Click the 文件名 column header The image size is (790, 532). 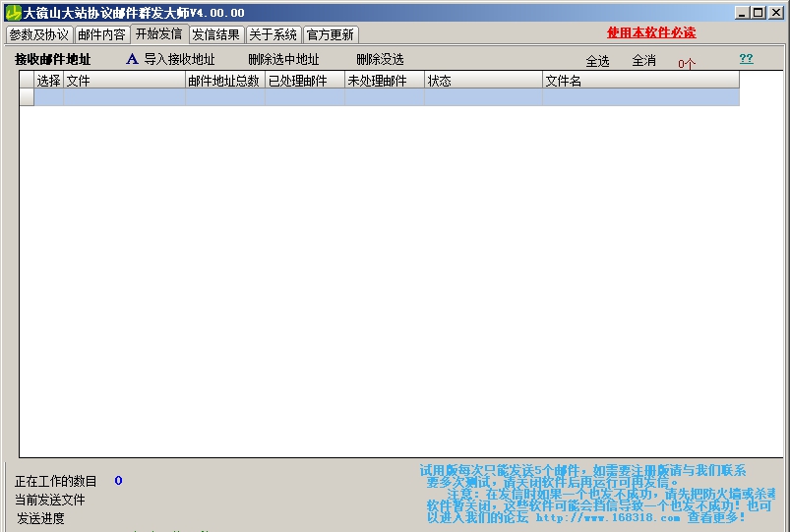(639, 81)
